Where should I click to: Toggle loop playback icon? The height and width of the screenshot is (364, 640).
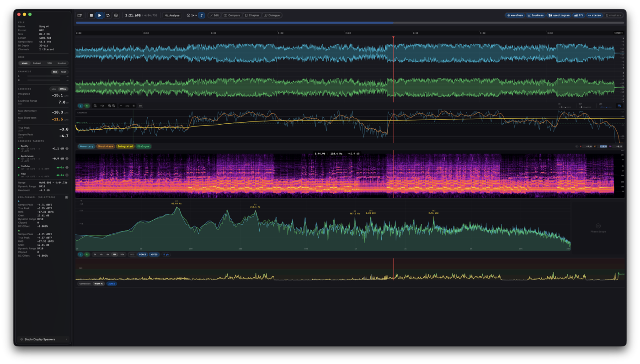[108, 16]
